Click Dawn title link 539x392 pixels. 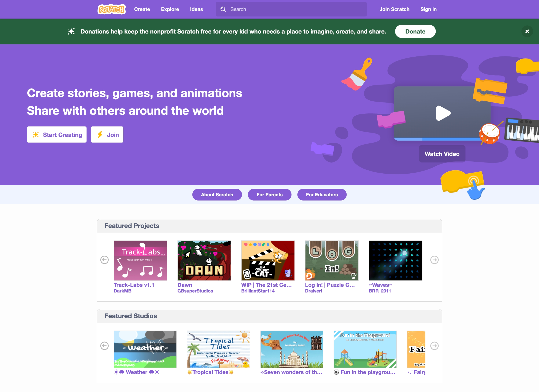tap(185, 285)
